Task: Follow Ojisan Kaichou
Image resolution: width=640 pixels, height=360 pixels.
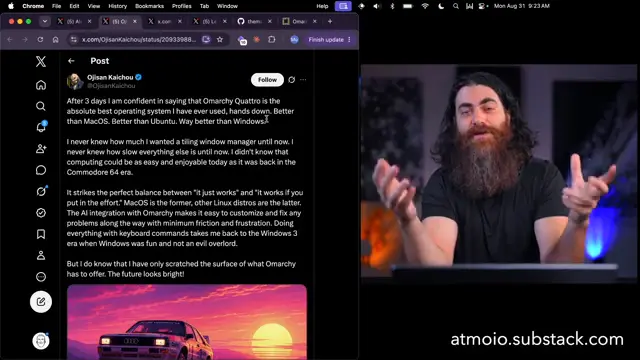Action: (267, 80)
